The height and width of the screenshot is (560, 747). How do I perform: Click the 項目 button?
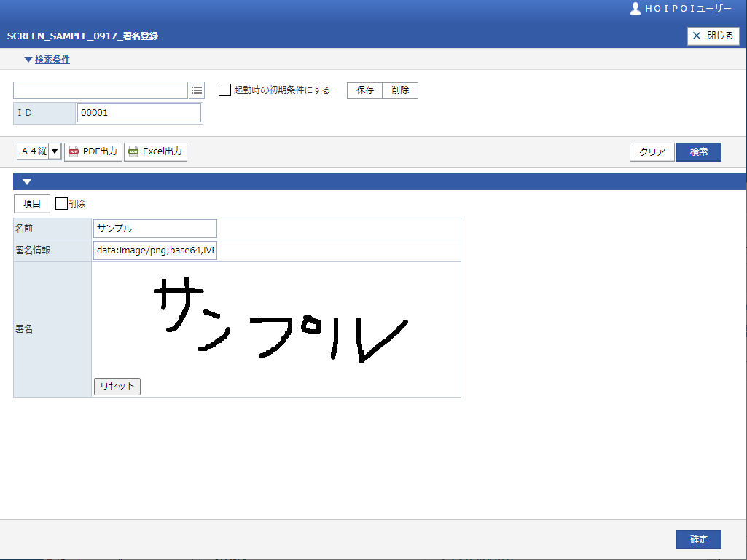coord(31,204)
